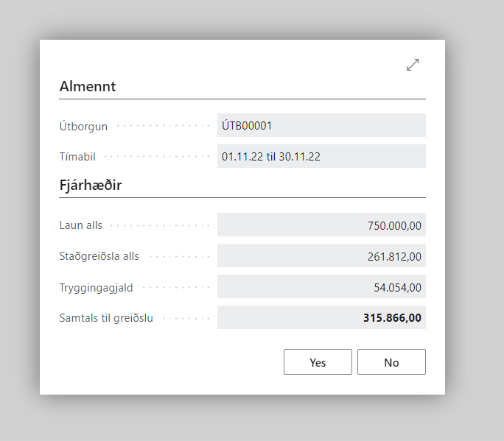Click the Tímabil field label
The height and width of the screenshot is (441, 504).
point(78,157)
